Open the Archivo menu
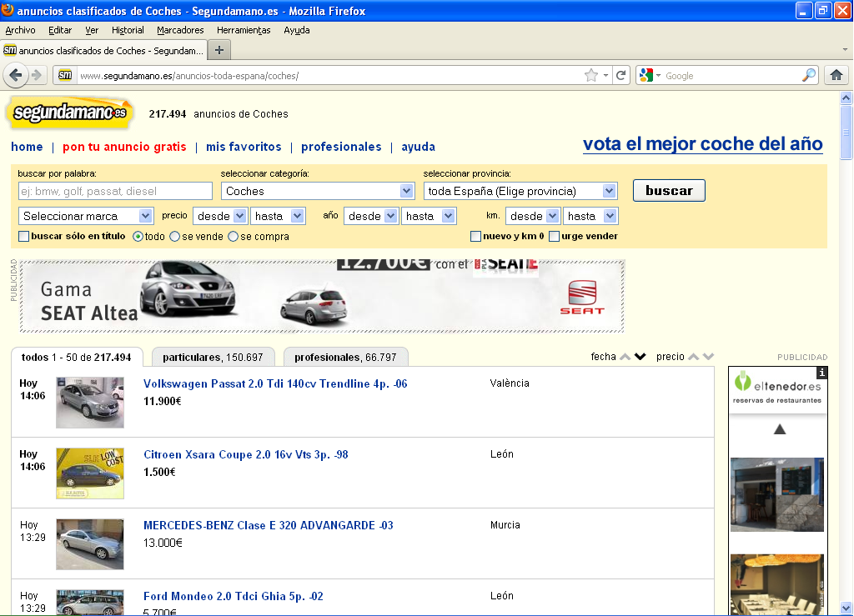854x616 pixels. click(20, 30)
